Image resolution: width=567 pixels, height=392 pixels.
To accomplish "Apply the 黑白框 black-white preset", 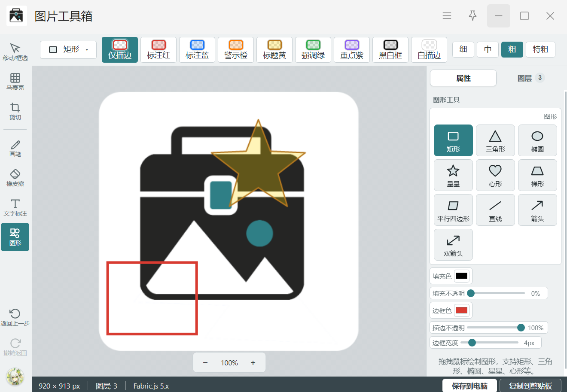I will pos(390,50).
